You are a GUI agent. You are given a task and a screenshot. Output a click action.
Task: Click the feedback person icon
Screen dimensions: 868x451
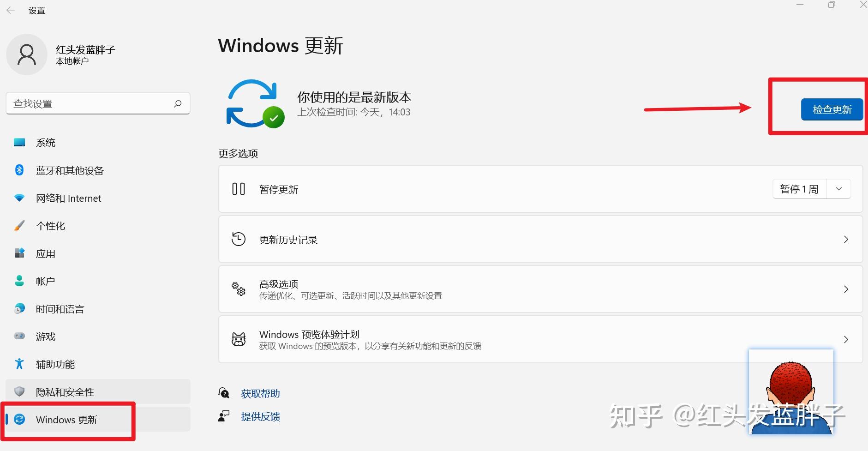click(224, 416)
